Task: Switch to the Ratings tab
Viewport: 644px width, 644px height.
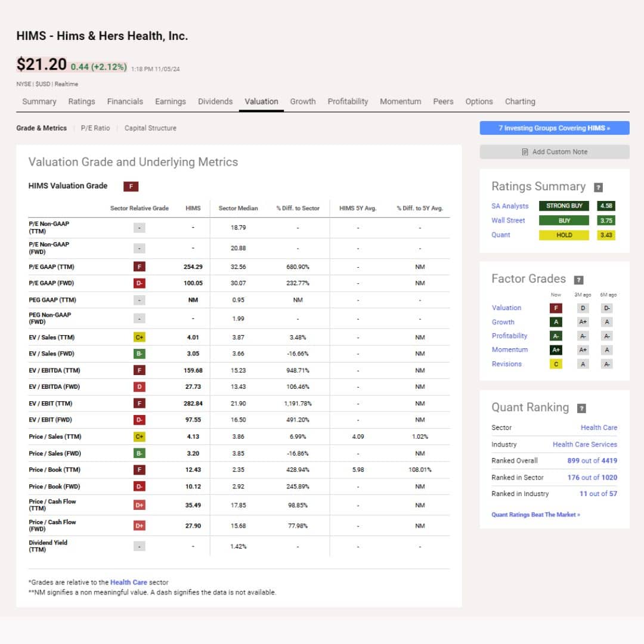Action: pyautogui.click(x=81, y=101)
